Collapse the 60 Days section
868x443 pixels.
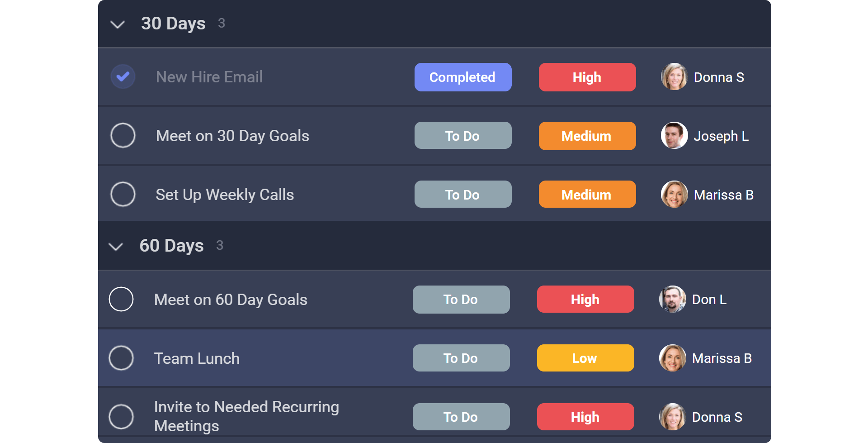(x=116, y=247)
